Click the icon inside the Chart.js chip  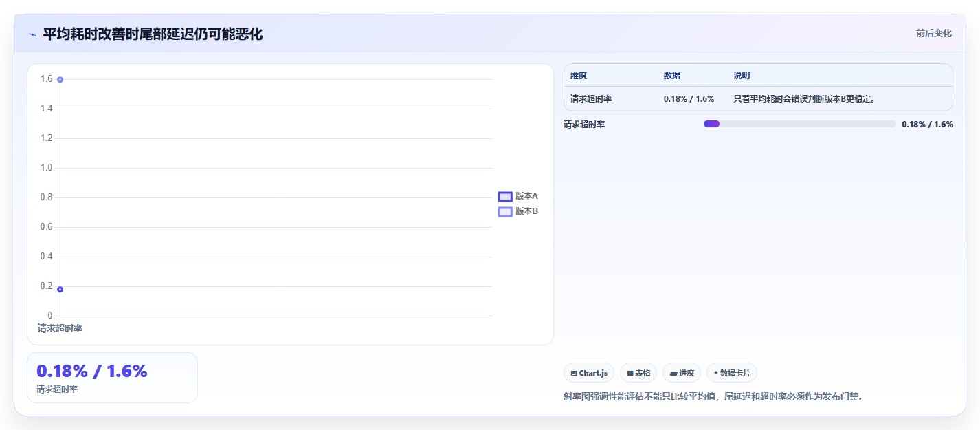[x=574, y=373]
